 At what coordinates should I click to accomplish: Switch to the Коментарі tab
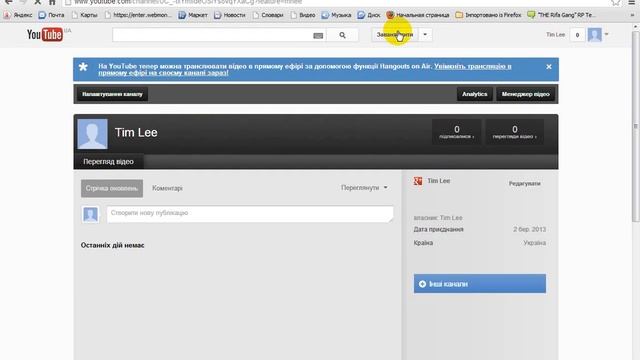[167, 188]
